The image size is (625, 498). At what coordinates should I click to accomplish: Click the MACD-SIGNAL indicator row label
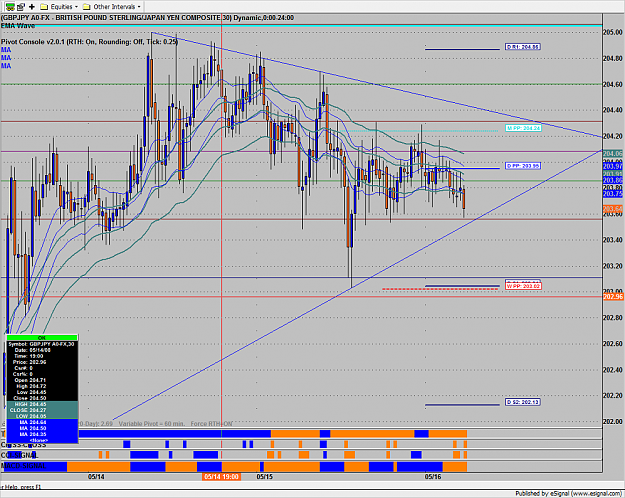point(24,466)
